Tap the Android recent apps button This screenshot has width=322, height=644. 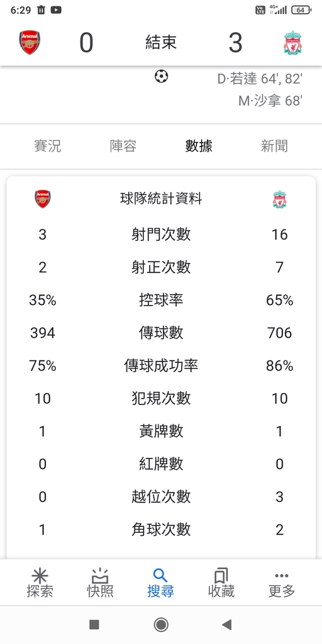pyautogui.click(x=94, y=625)
